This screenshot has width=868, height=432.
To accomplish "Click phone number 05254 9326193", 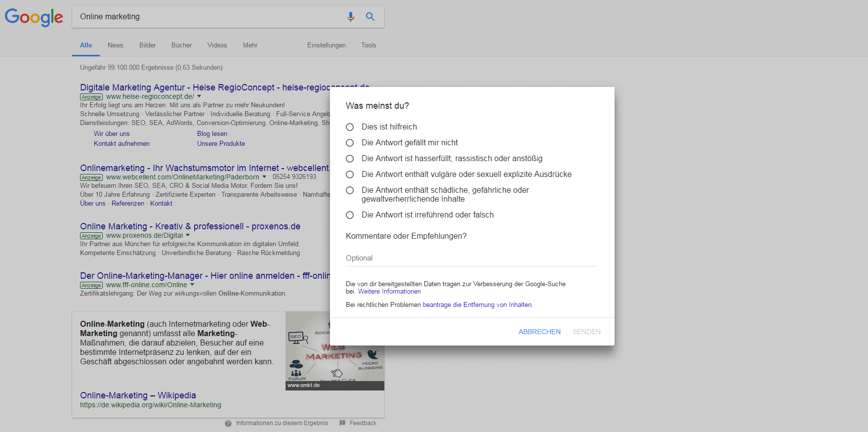I will pyautogui.click(x=294, y=177).
